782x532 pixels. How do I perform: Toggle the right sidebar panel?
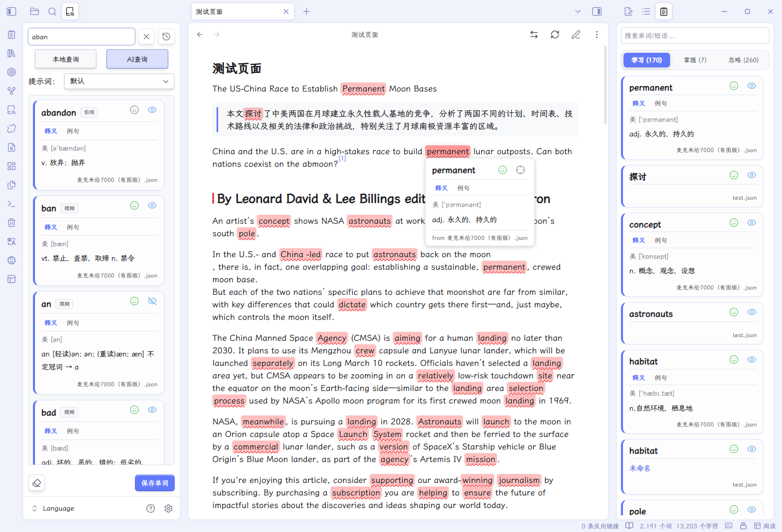pyautogui.click(x=597, y=11)
